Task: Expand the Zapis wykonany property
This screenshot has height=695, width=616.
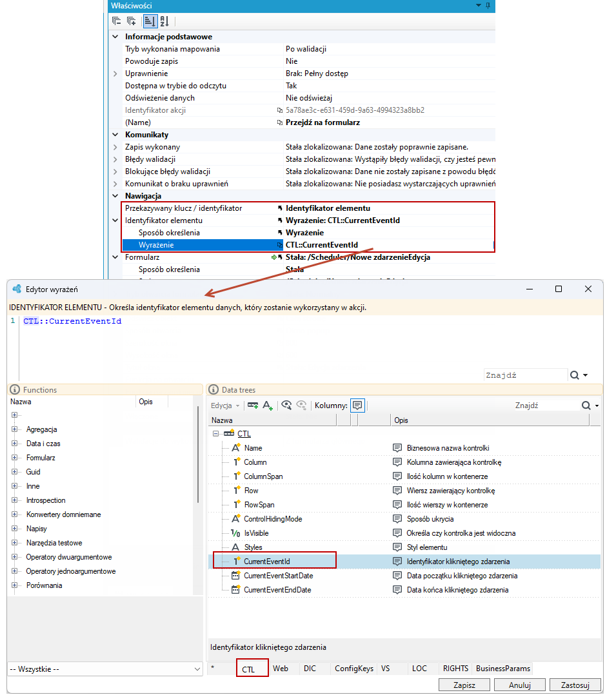Action: pos(115,147)
